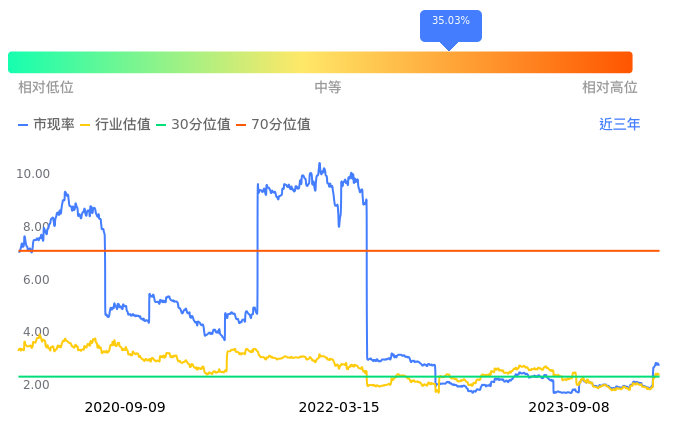Click the orange 70th percentile horizontal line
The height and width of the screenshot is (442, 686).
(x=500, y=251)
